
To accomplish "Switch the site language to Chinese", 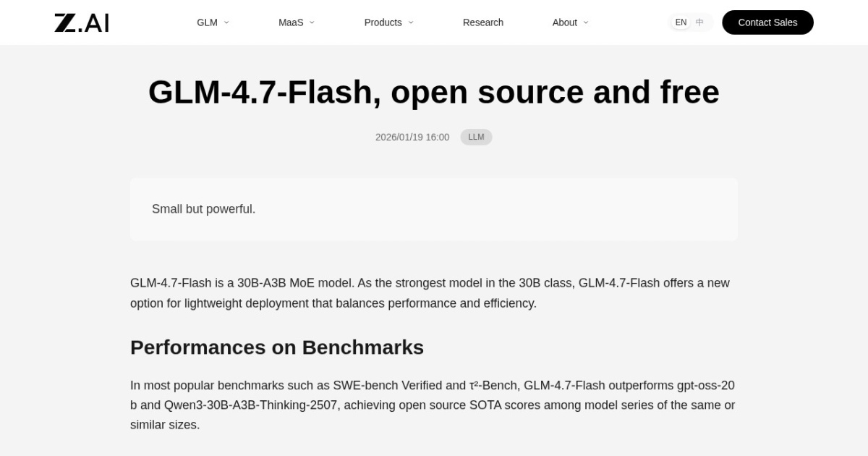I will click(699, 22).
